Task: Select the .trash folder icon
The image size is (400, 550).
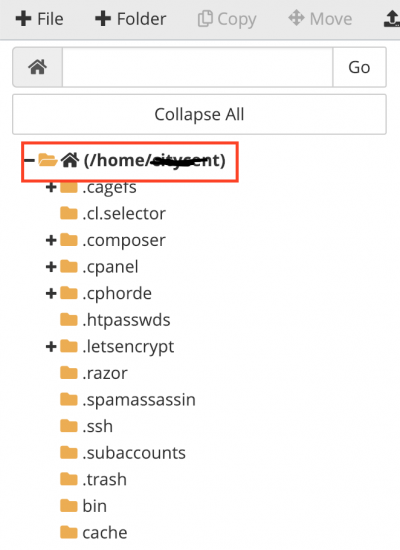Action: pos(69,479)
